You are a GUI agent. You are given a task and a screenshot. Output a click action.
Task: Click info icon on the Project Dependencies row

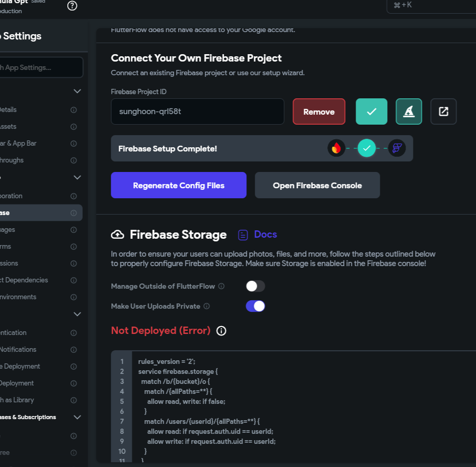tap(74, 280)
